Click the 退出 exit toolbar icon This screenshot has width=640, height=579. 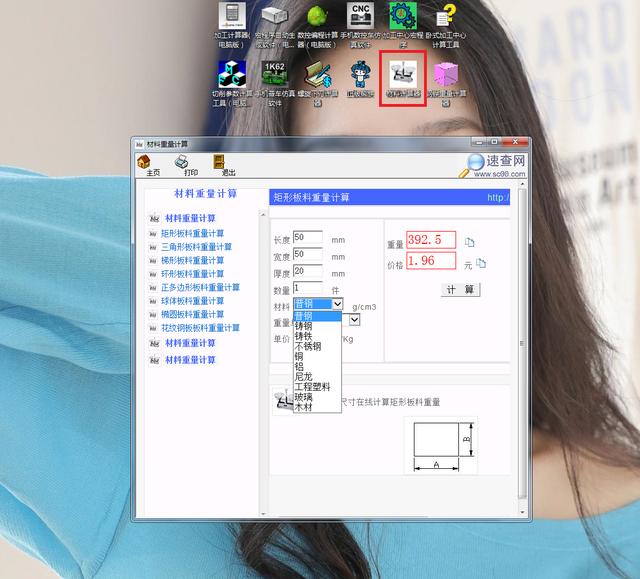(219, 162)
